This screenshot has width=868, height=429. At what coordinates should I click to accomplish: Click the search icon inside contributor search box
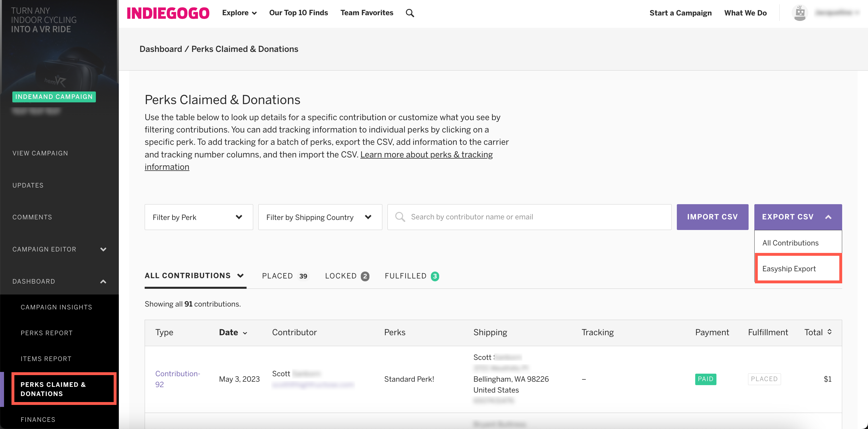(x=400, y=217)
